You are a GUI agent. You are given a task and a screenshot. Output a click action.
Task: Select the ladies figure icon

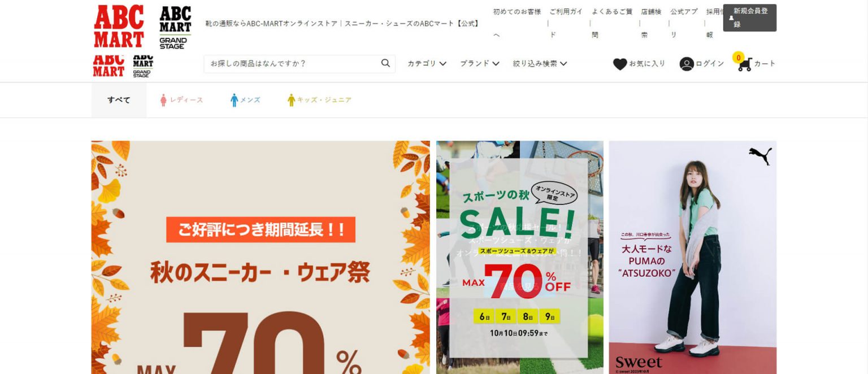[163, 100]
